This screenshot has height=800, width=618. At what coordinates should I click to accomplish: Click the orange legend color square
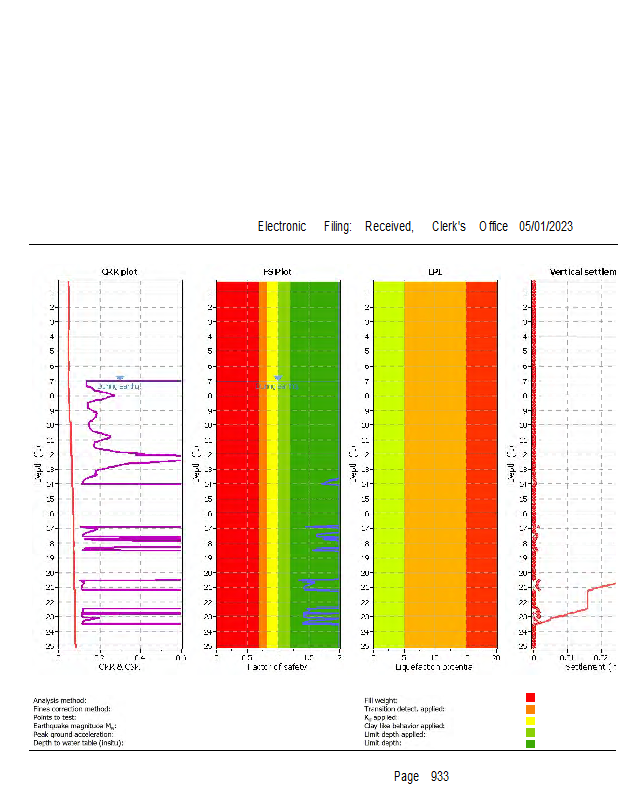tap(530, 709)
